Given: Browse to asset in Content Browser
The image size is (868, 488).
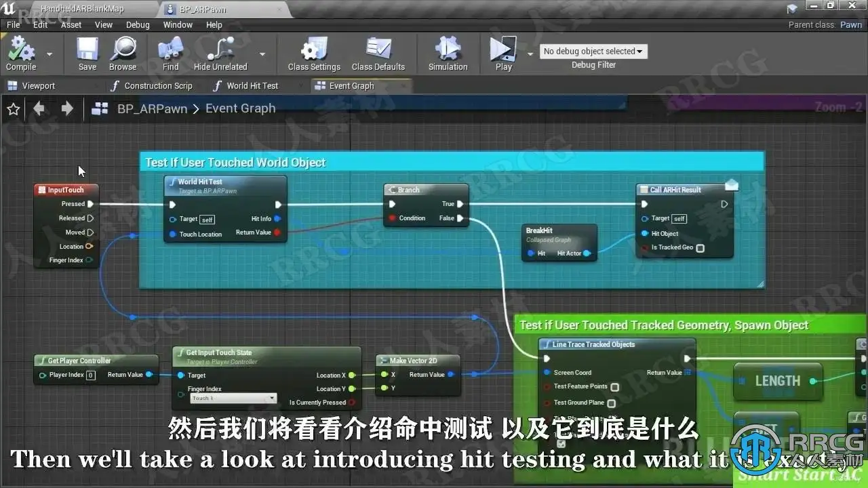Looking at the screenshot, I should click(123, 54).
